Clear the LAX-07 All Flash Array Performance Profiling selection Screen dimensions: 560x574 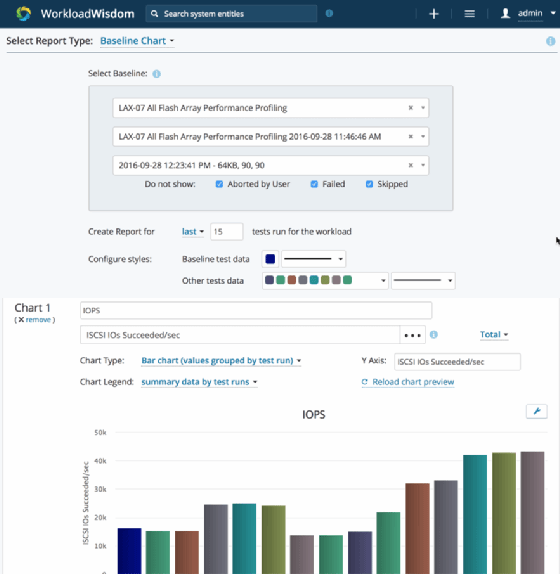[x=411, y=108]
